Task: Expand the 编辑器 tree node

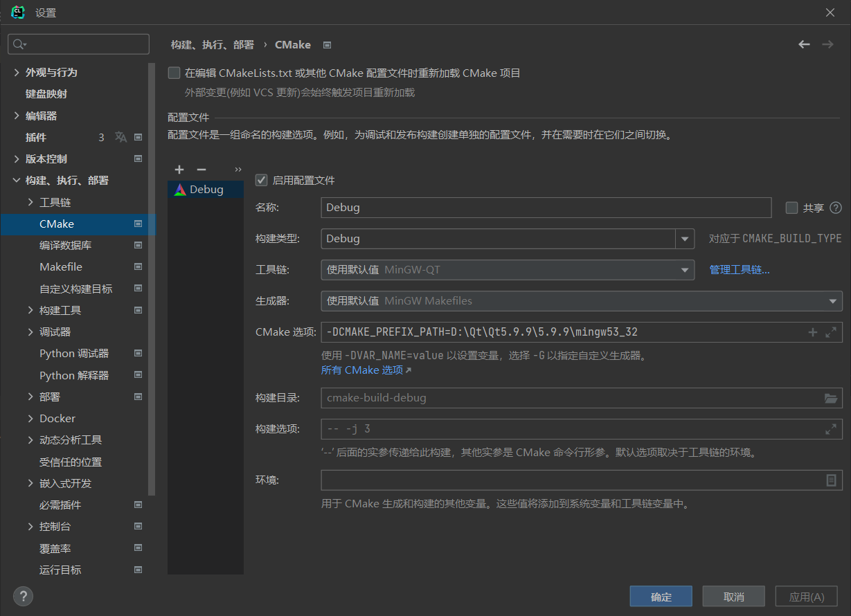Action: click(17, 116)
